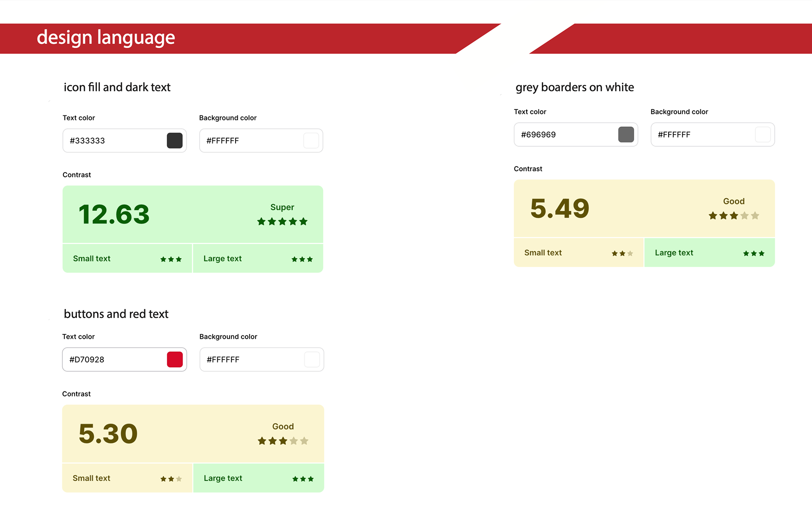Click Large text stars in 5.49 panel
The image size is (812, 525).
[x=754, y=253]
